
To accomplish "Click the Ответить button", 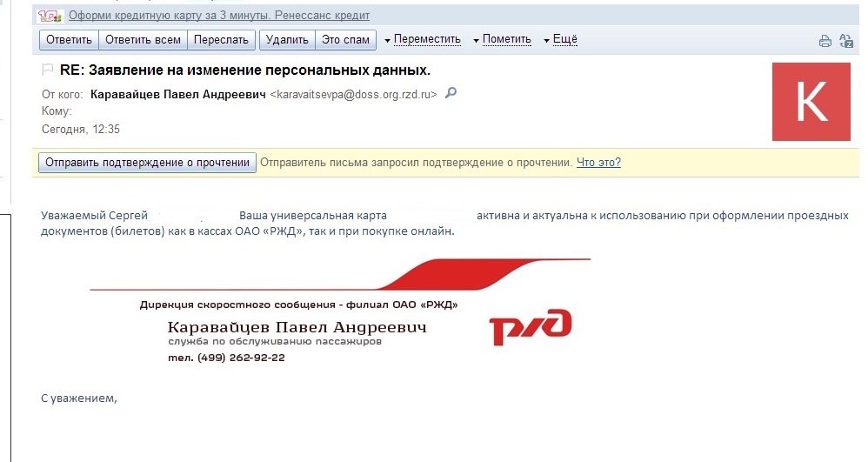I will pyautogui.click(x=70, y=40).
